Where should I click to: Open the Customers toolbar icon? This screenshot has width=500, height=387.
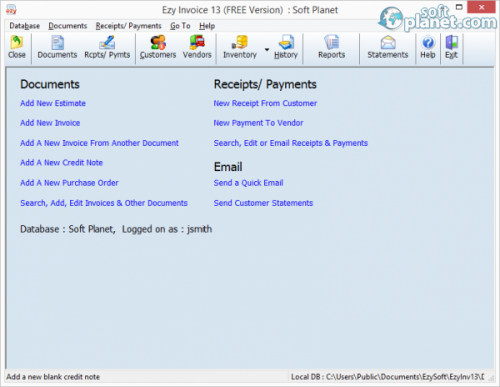(x=158, y=48)
